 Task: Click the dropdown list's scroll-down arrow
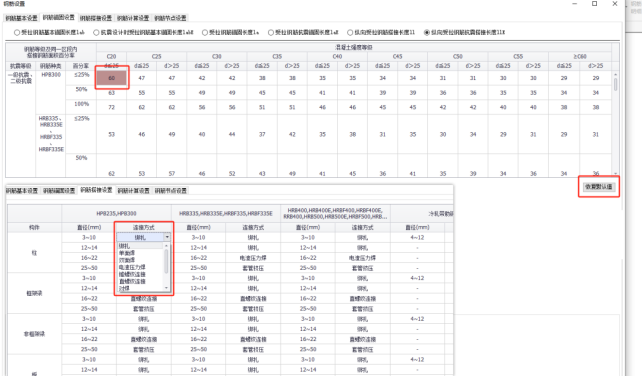pos(166,288)
